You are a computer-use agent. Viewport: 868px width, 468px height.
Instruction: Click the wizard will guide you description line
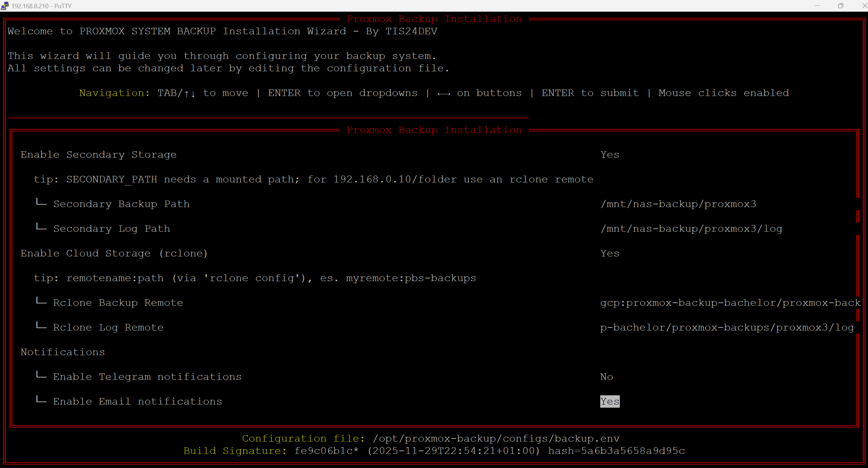(222, 56)
